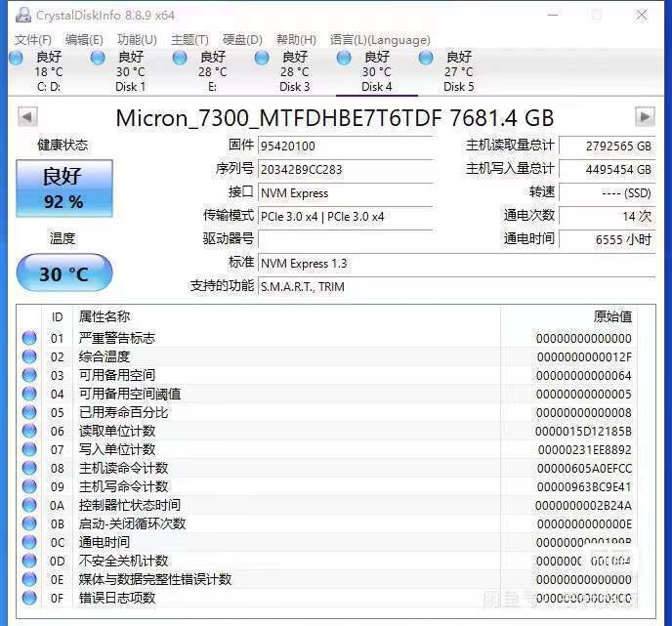The height and width of the screenshot is (626, 672).
Task: Click the features field S.M.A.R.T., TRIM
Action: coord(457,286)
